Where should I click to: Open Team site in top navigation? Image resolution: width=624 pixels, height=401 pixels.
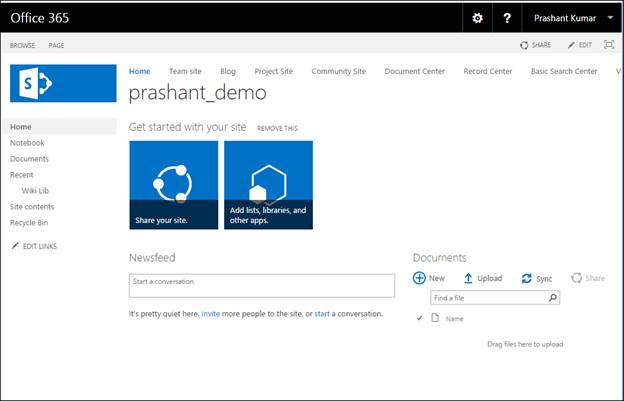185,71
